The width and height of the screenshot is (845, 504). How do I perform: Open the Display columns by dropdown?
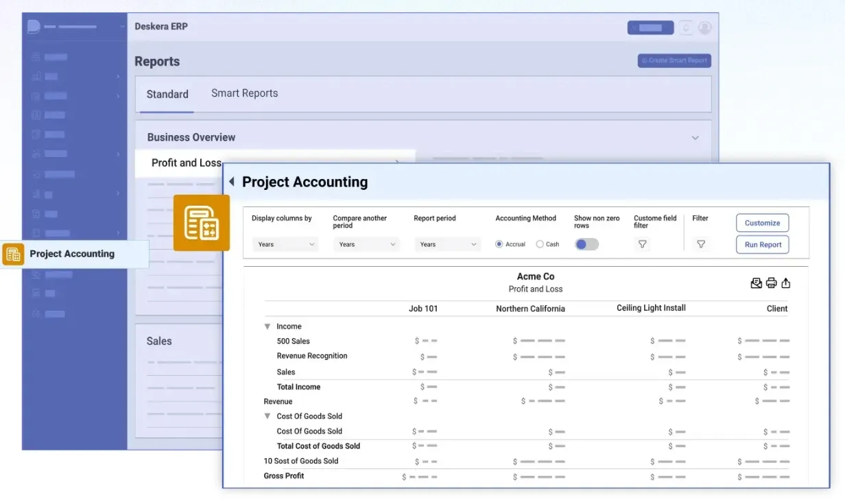285,244
